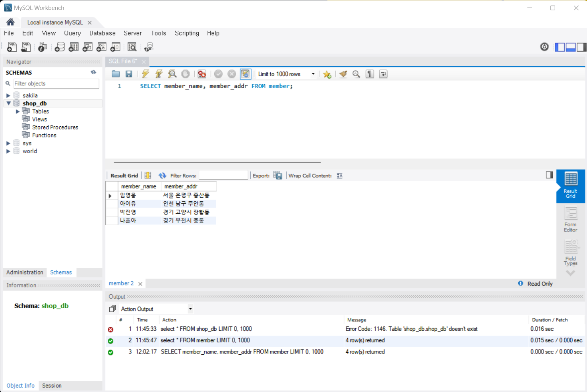Viewport: 587px width, 392px height.
Task: Switch to the Session tab
Action: pyautogui.click(x=52, y=386)
